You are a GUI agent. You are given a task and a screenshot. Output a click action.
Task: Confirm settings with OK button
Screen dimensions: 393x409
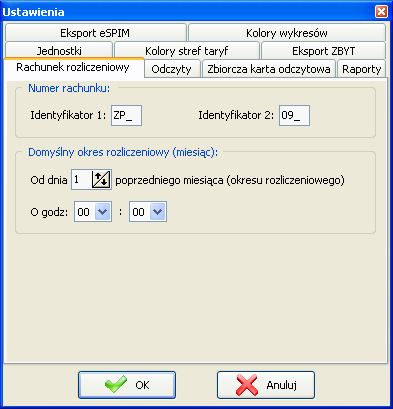click(127, 385)
